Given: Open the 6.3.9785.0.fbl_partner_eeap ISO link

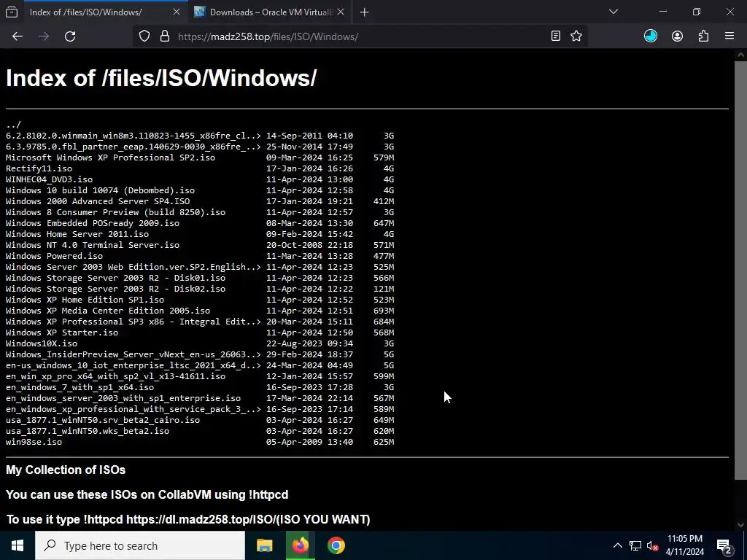Looking at the screenshot, I should [x=133, y=147].
